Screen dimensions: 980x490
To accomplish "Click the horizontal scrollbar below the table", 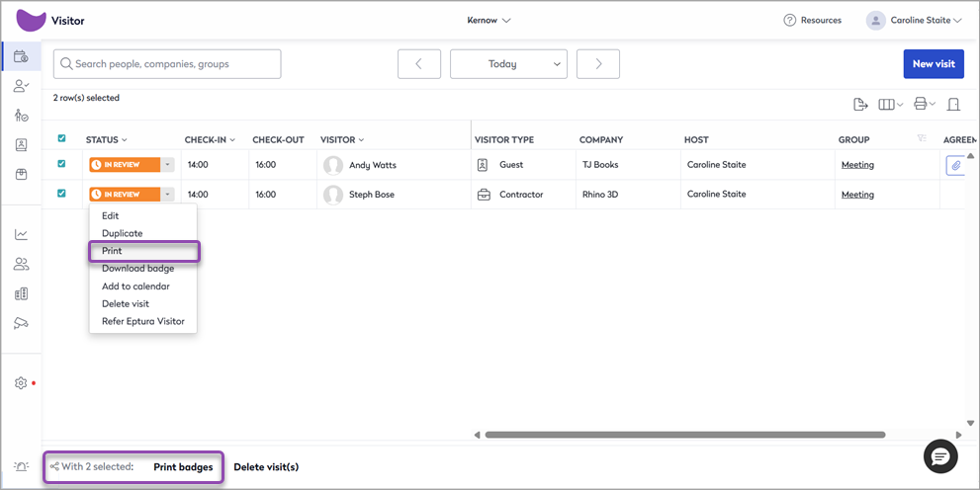I will tap(684, 434).
